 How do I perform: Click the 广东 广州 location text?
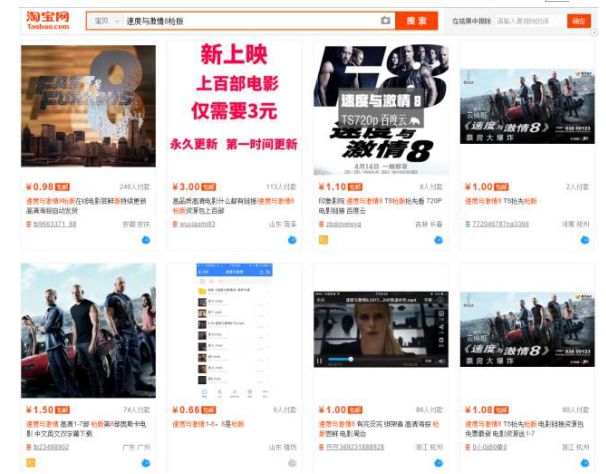(136, 447)
